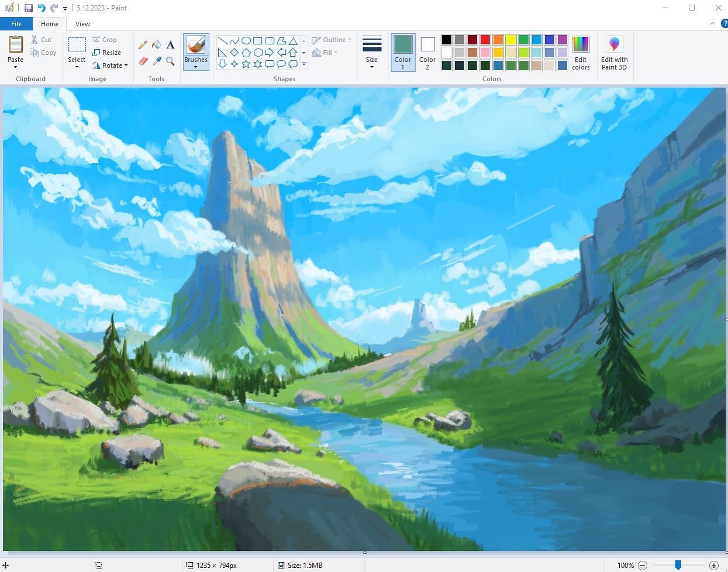Select the five-point star shape
Image resolution: width=728 pixels, height=572 pixels.
pyautogui.click(x=246, y=64)
